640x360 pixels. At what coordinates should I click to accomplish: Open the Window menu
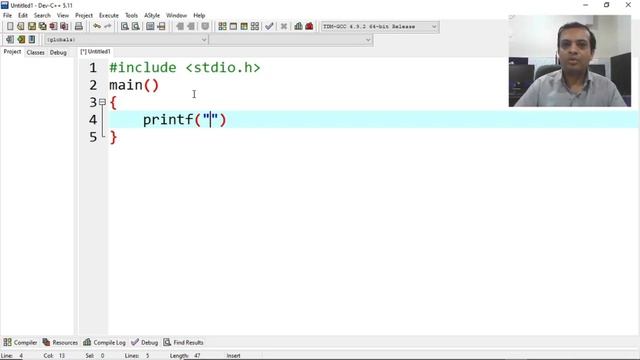[x=176, y=16]
